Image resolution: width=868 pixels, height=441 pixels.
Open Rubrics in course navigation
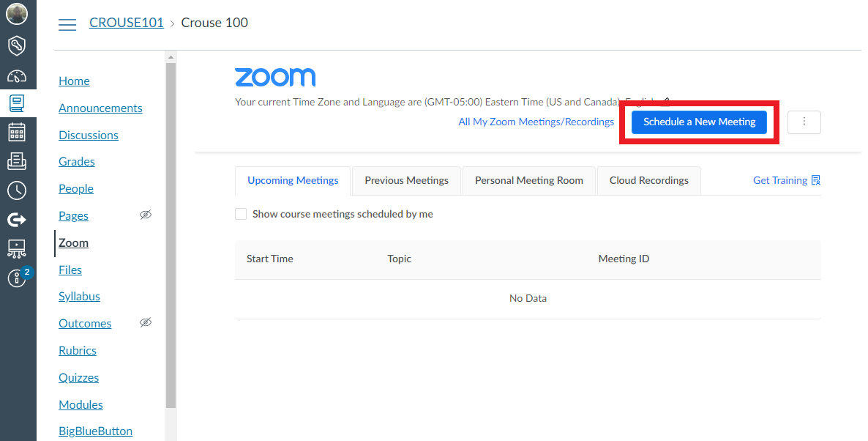[x=78, y=351]
